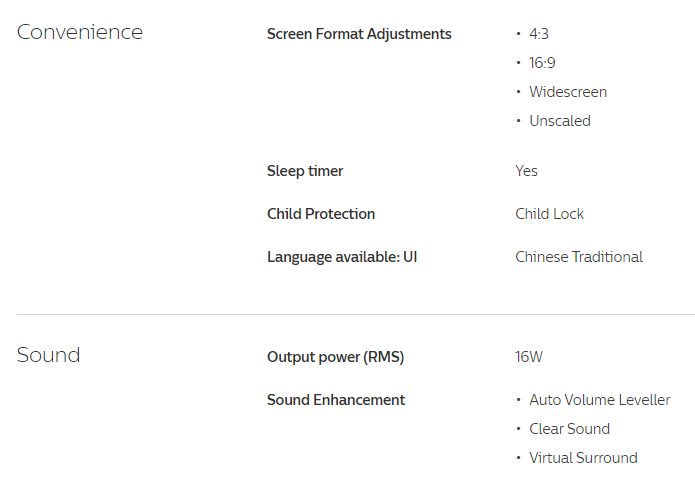The image size is (695, 493).
Task: Click the Auto Volume Leveller item
Action: 600,400
